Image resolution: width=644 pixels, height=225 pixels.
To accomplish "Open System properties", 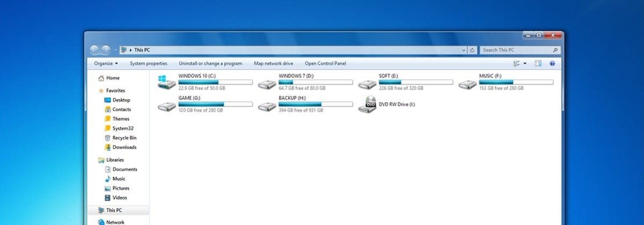I will [148, 63].
